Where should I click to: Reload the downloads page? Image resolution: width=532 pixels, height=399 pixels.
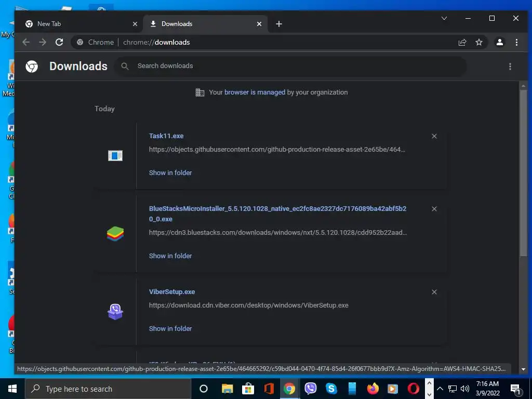pos(59,42)
